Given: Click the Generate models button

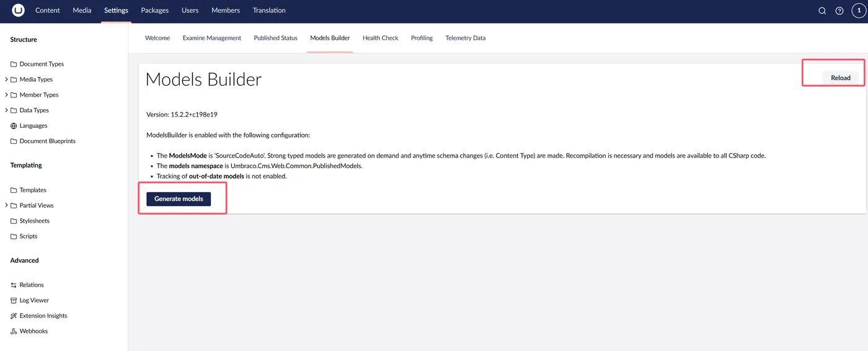Looking at the screenshot, I should tap(179, 199).
